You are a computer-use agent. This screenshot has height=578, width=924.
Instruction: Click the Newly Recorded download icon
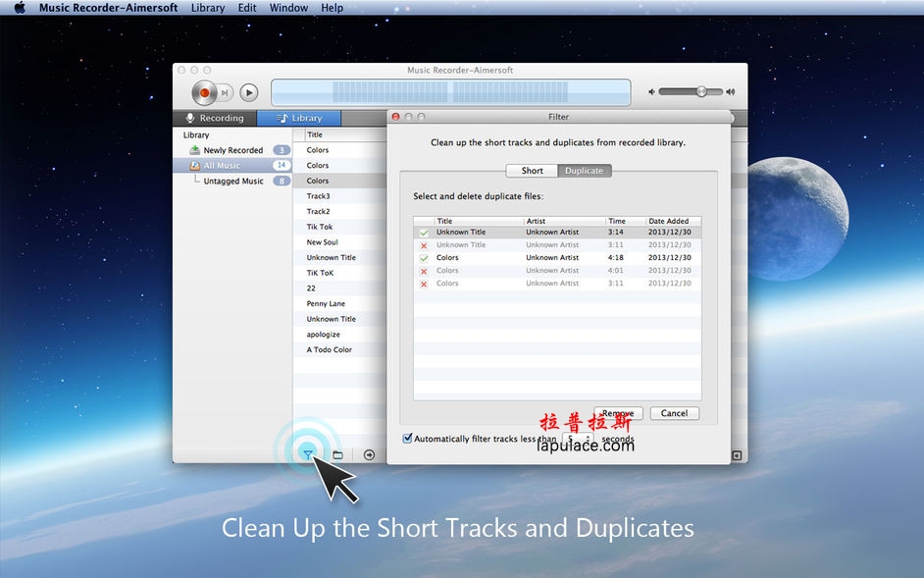(x=194, y=150)
